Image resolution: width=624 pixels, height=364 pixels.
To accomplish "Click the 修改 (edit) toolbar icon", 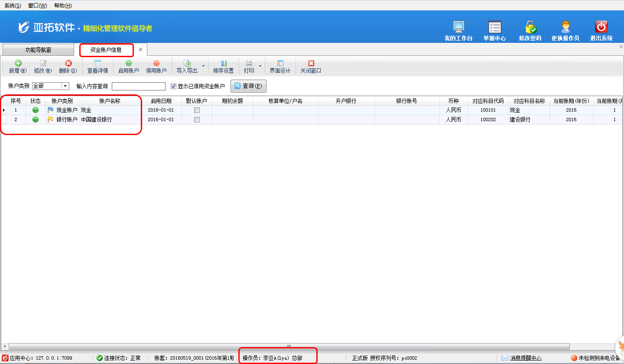I will tap(43, 64).
